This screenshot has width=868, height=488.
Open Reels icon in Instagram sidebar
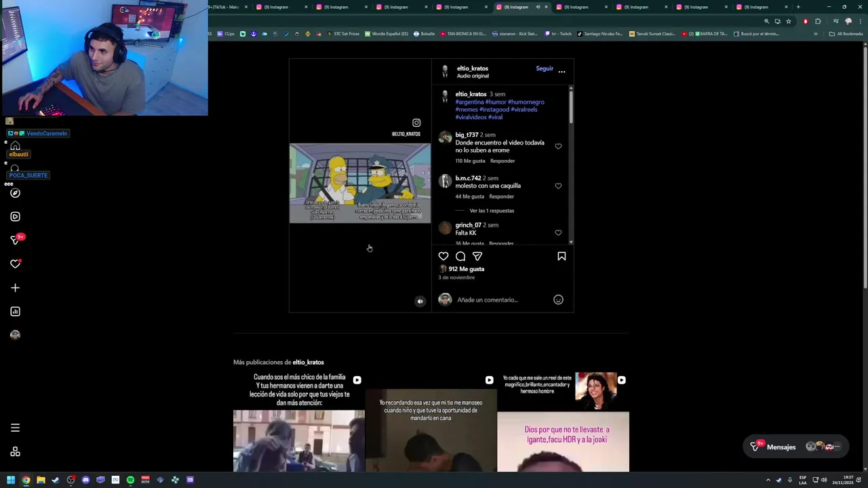click(15, 217)
